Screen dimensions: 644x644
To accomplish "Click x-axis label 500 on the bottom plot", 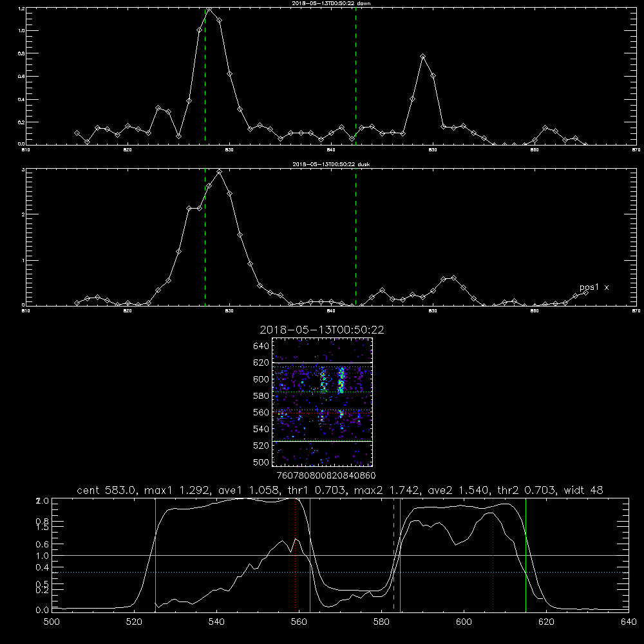I will pos(52,622).
